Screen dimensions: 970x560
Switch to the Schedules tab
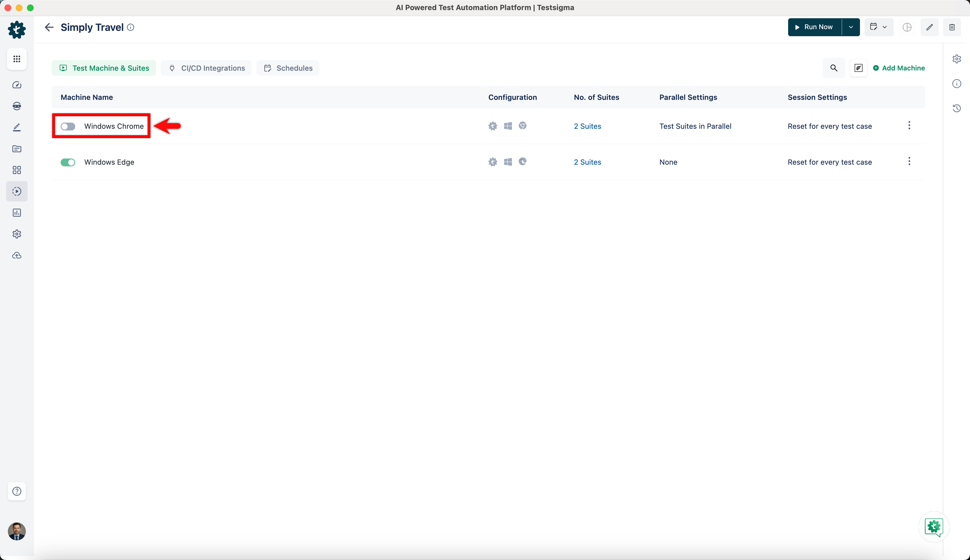pyautogui.click(x=288, y=68)
